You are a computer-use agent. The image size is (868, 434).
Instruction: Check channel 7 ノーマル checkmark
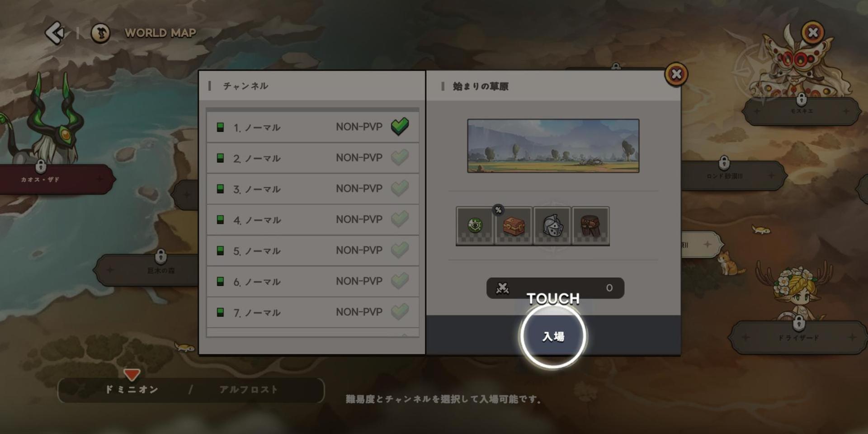400,311
